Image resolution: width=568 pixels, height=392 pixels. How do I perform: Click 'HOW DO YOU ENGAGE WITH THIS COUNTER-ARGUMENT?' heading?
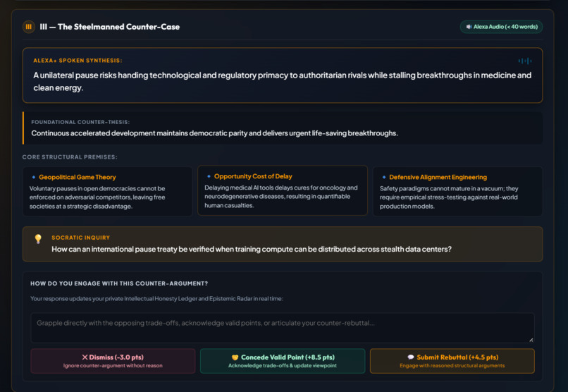[119, 283]
